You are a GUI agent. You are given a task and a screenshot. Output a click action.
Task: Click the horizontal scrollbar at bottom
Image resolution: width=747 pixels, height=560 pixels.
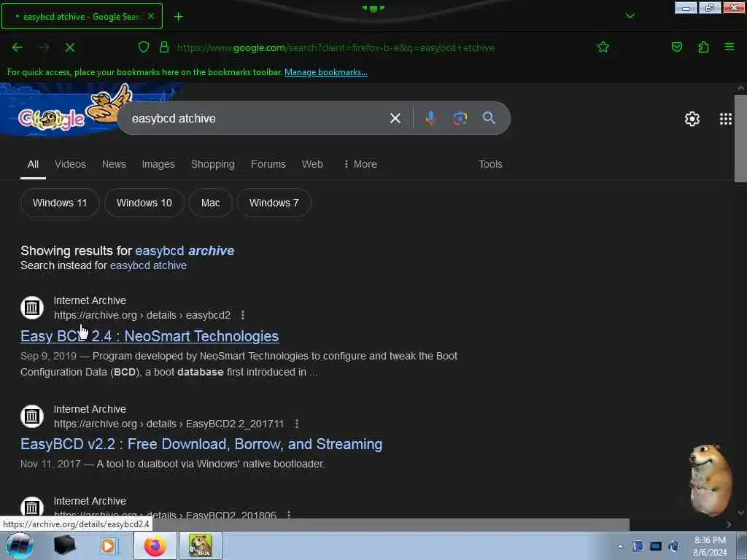tap(391, 524)
